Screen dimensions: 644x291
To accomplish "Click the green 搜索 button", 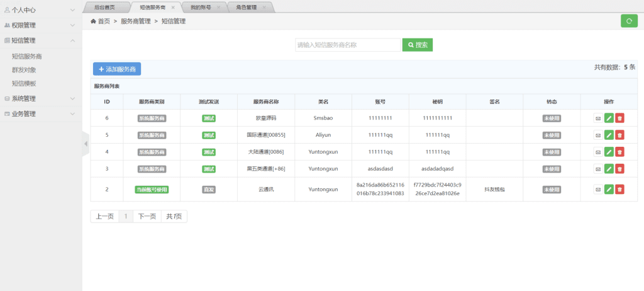I will tap(418, 45).
